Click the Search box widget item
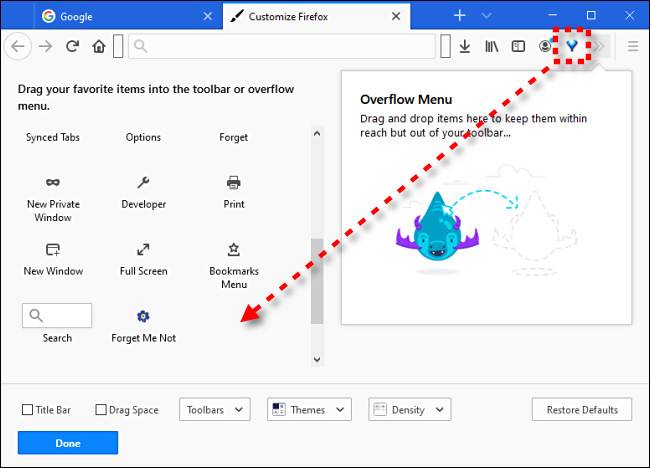 click(57, 316)
